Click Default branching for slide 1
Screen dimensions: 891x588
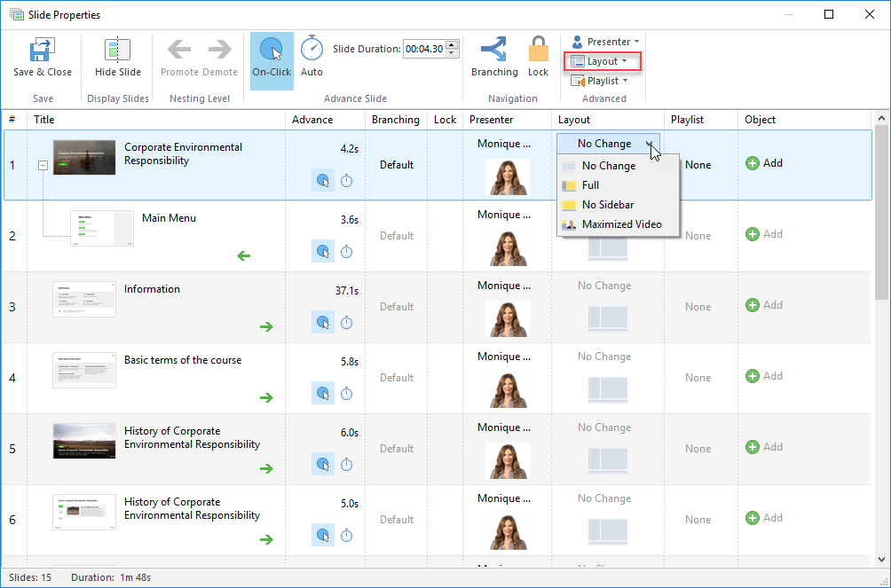[x=397, y=165]
